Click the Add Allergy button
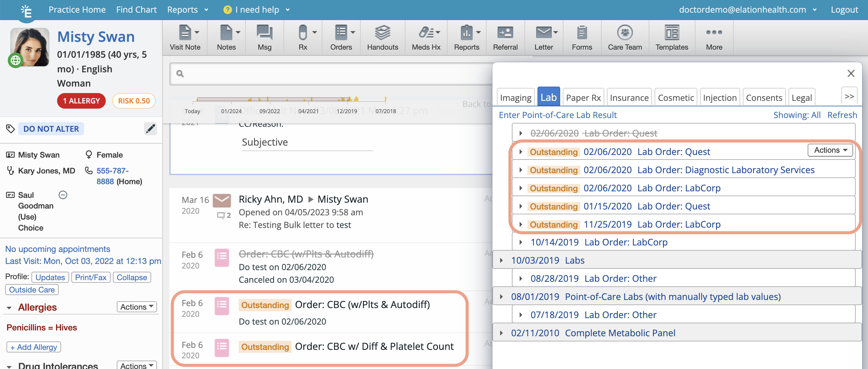 [x=34, y=347]
